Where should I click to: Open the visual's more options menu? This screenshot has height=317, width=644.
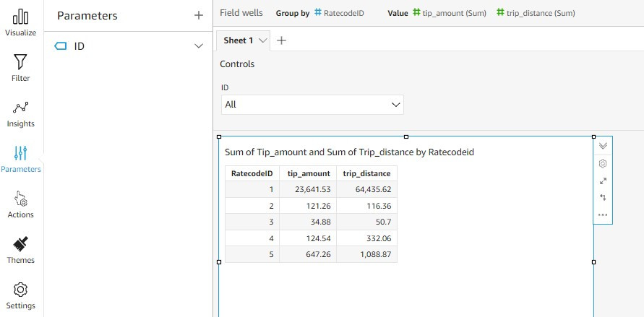tap(603, 214)
